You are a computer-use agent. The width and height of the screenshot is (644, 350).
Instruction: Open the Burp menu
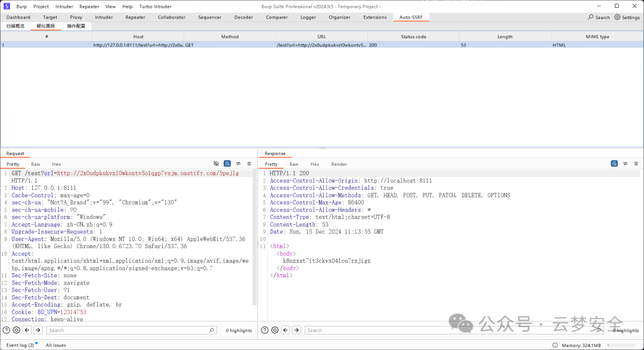coord(21,7)
